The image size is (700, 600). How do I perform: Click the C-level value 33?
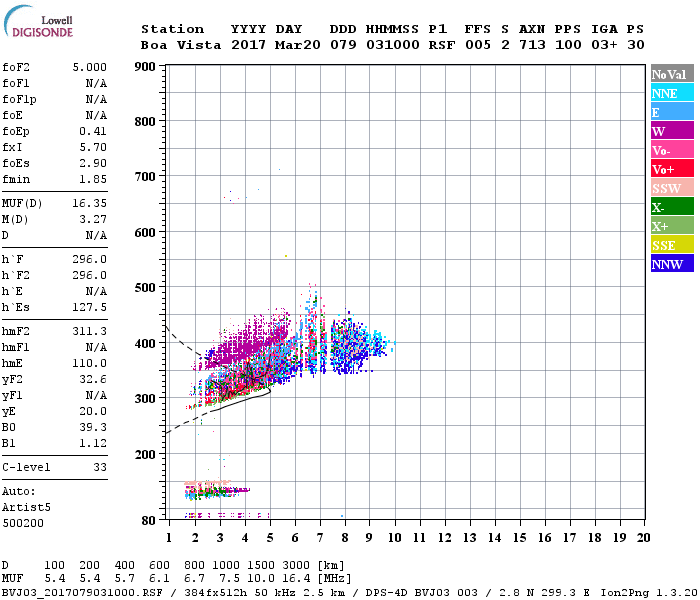(x=98, y=467)
